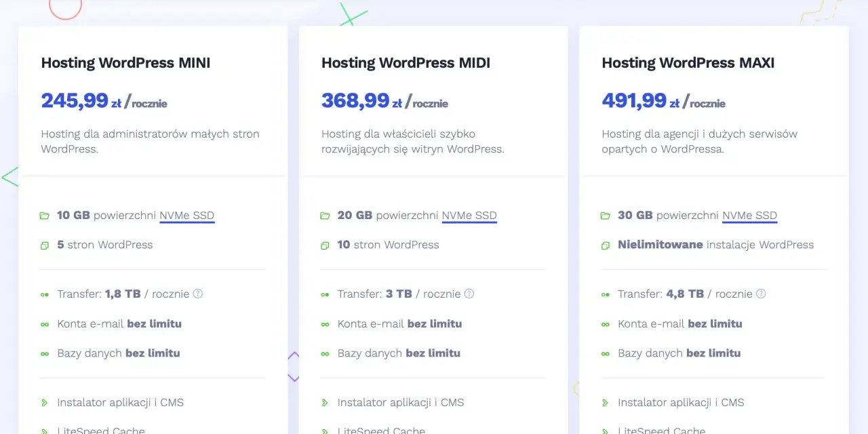Viewport: 868px width, 434px height.
Task: Click MIDI 'Instalator aplikacji i CMS' text
Action: pyautogui.click(x=401, y=402)
